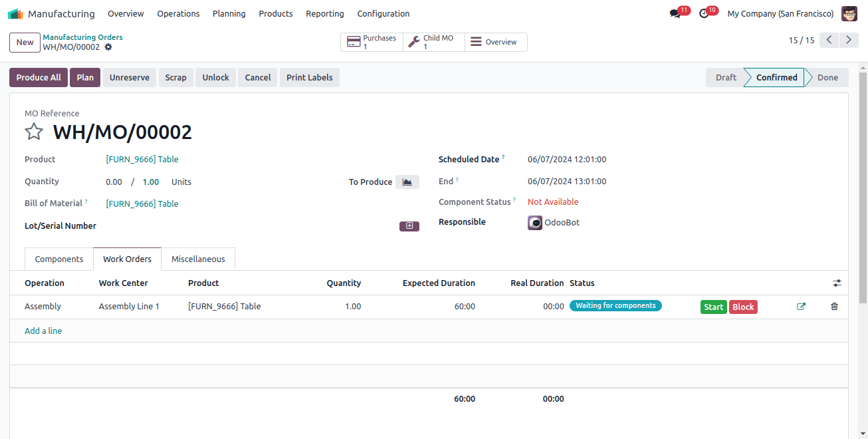
Task: Go to the previous record
Action: click(829, 40)
